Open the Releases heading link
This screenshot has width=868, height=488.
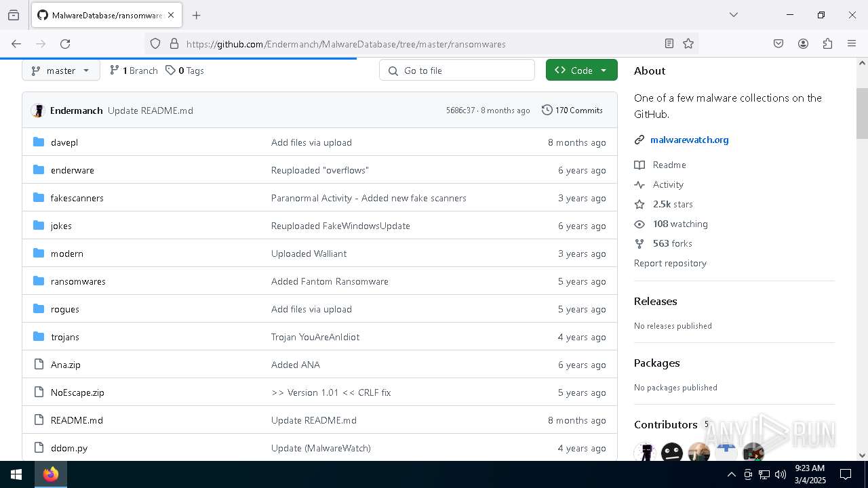[656, 301]
